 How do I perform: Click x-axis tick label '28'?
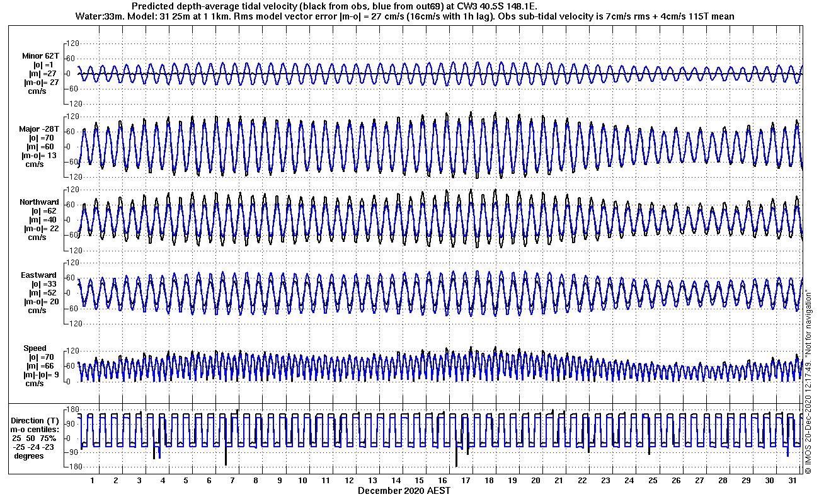click(722, 481)
